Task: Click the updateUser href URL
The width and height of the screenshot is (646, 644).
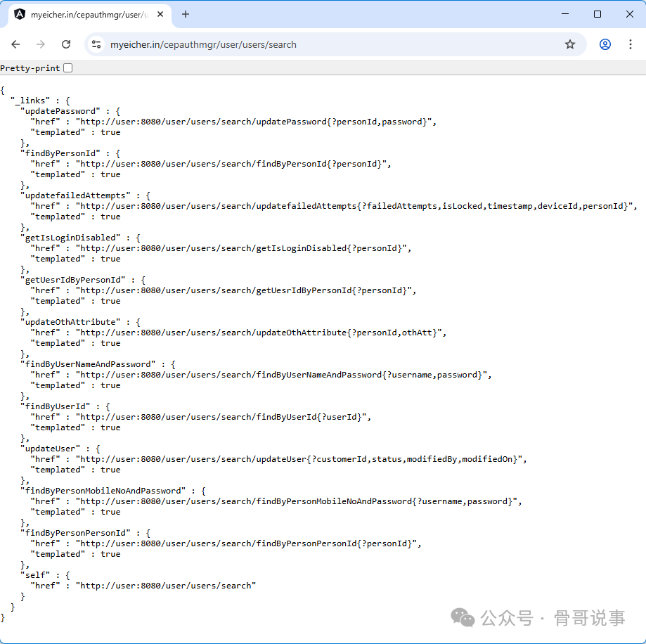Action: coord(299,459)
